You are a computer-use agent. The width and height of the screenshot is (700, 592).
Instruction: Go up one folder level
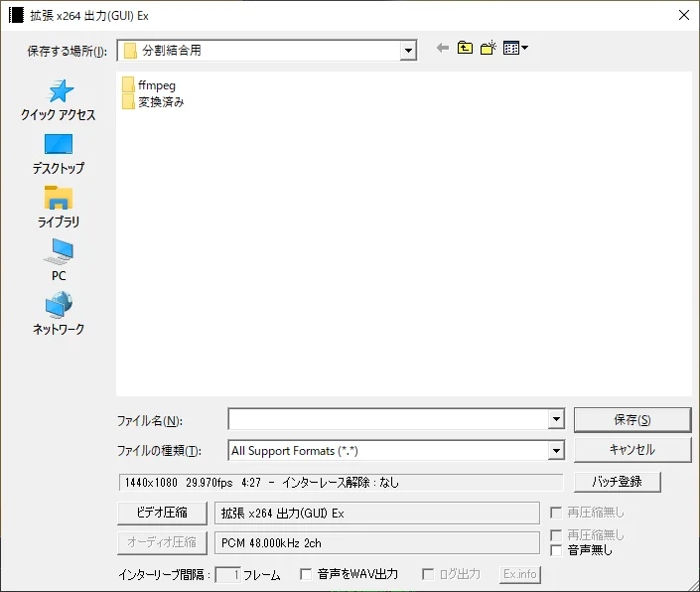tap(465, 49)
